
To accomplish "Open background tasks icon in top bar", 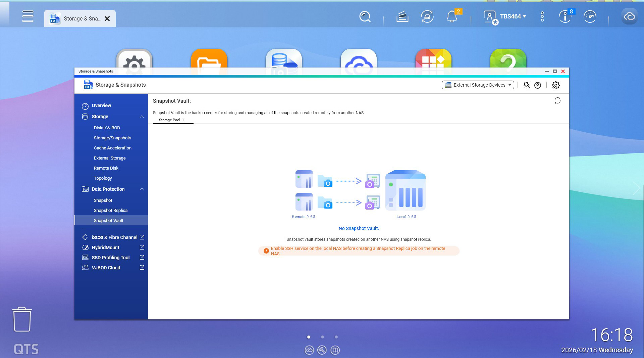I will (402, 16).
